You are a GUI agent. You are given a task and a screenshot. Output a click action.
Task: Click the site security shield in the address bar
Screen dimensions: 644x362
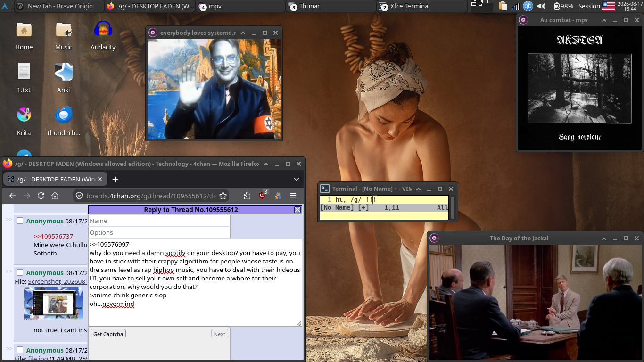click(x=79, y=196)
